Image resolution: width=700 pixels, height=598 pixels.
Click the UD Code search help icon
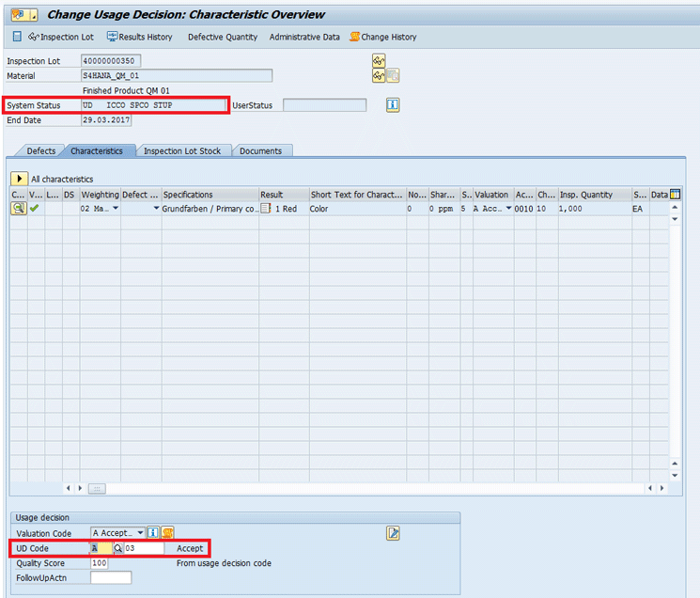coord(118,548)
